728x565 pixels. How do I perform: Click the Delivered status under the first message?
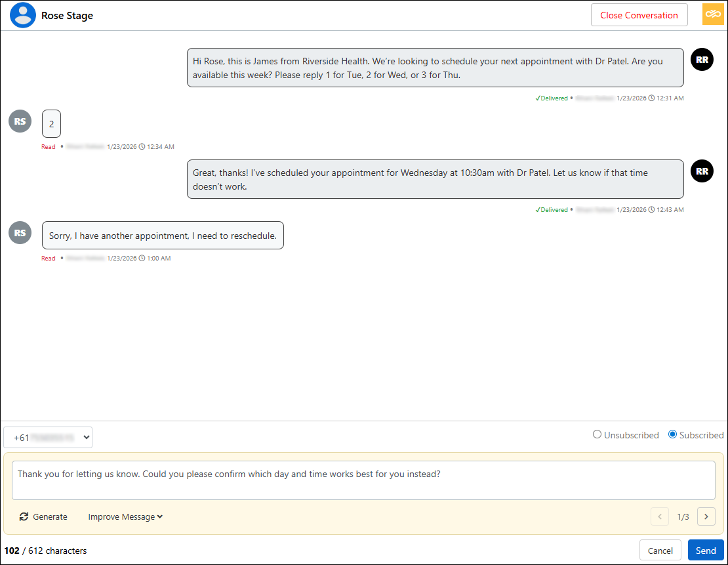[x=552, y=98]
